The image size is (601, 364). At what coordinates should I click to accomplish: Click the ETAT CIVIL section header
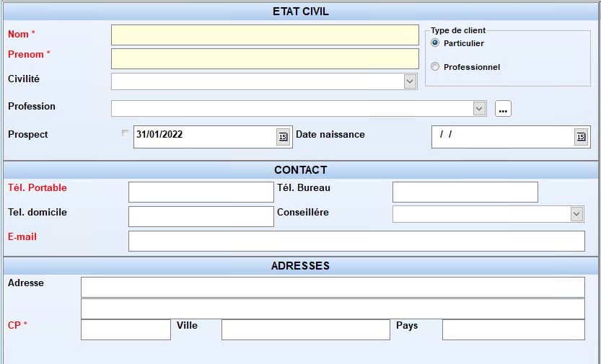click(300, 12)
